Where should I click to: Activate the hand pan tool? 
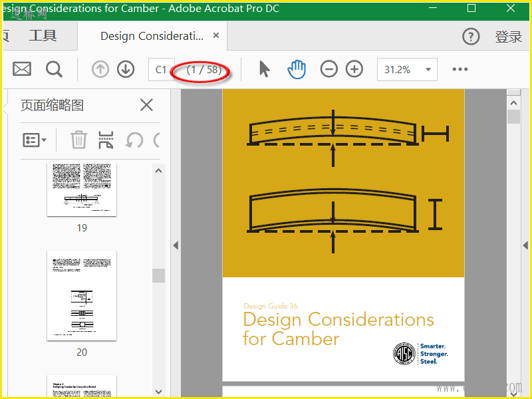(297, 69)
